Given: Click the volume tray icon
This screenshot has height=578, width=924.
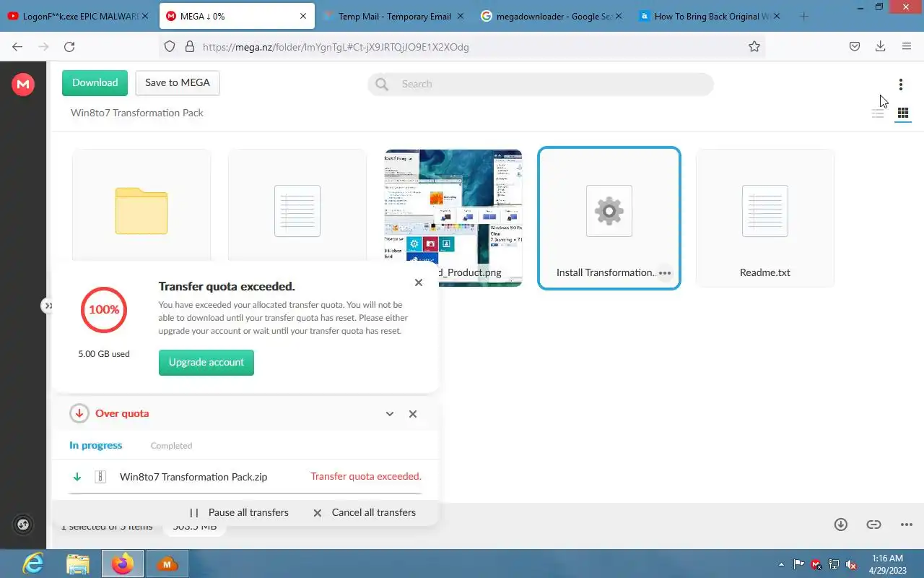Looking at the screenshot, I should pyautogui.click(x=851, y=564).
